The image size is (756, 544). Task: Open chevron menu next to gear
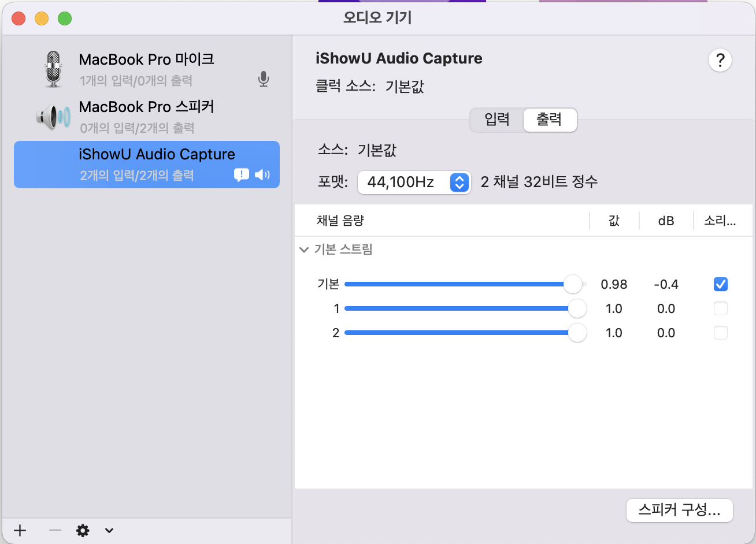(x=109, y=531)
